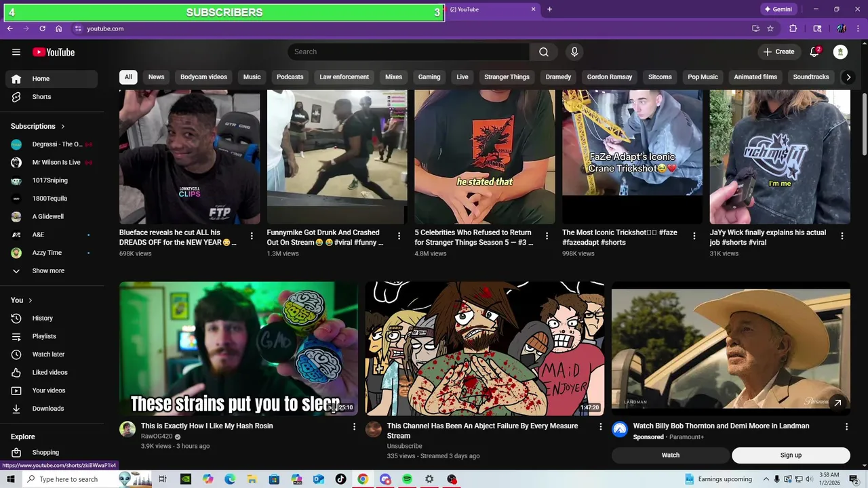Select the Bodycam videos chip
The width and height of the screenshot is (868, 488).
click(203, 77)
